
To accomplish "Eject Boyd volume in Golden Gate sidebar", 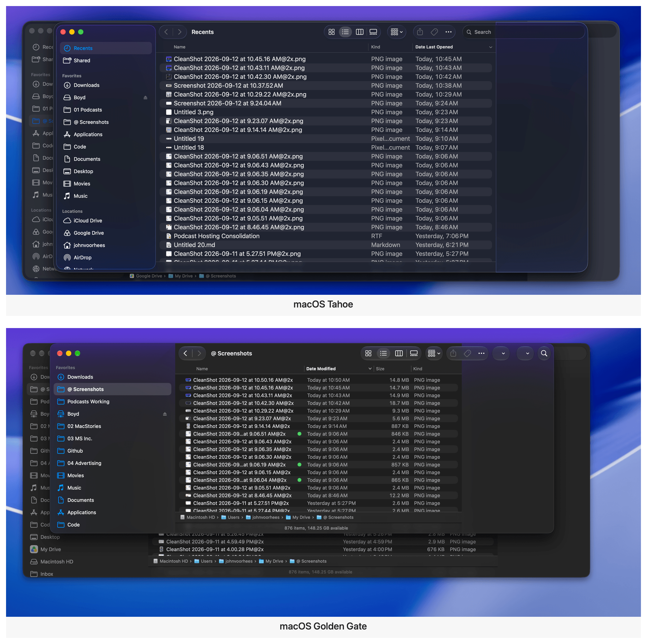I will (x=165, y=414).
